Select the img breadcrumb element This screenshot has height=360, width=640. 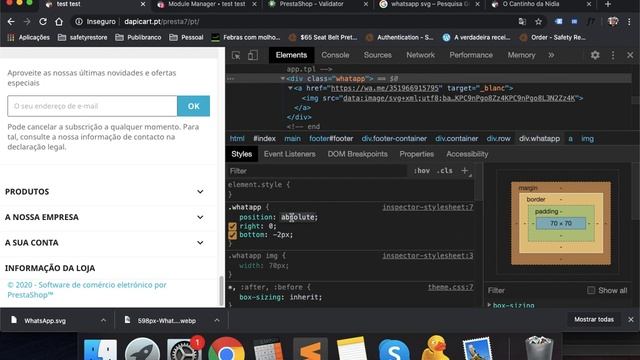coord(587,139)
